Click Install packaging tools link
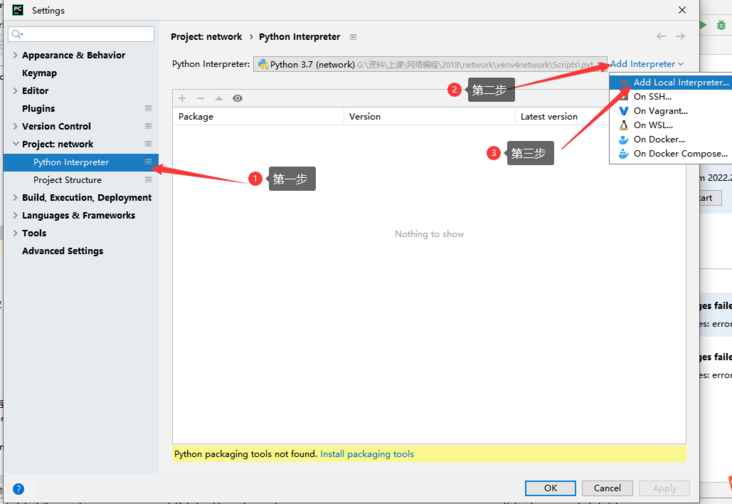Image resolution: width=732 pixels, height=504 pixels. click(x=367, y=454)
